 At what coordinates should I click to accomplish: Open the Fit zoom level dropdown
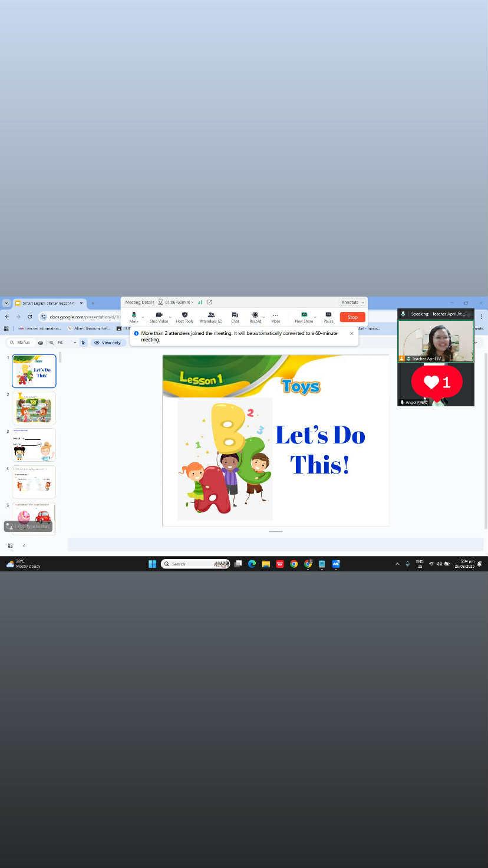[67, 343]
